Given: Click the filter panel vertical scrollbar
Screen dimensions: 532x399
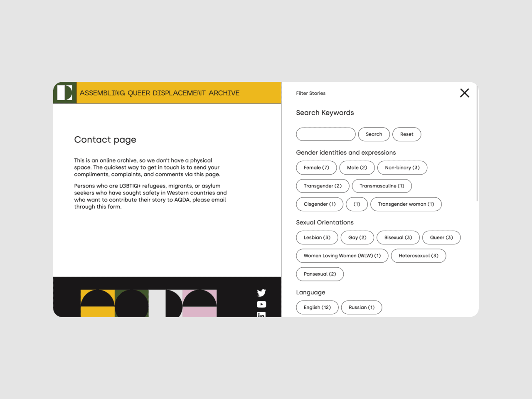Looking at the screenshot, I should point(477,143).
